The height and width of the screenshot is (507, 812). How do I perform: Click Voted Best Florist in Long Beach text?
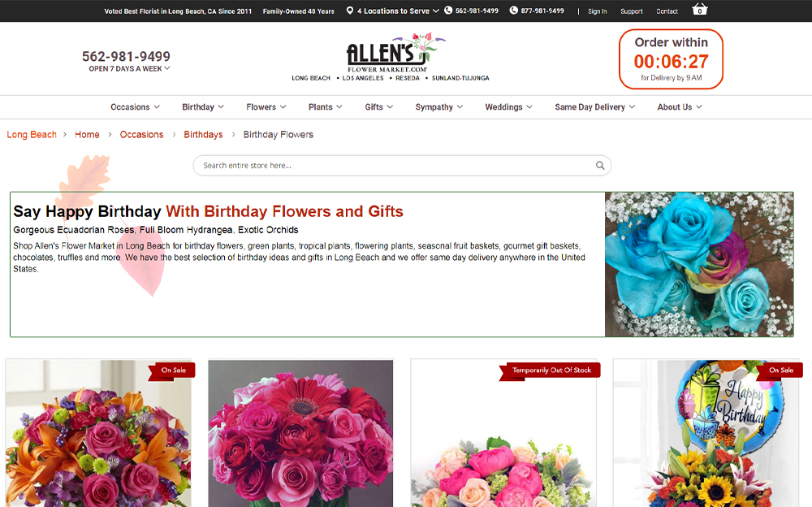[x=178, y=11]
